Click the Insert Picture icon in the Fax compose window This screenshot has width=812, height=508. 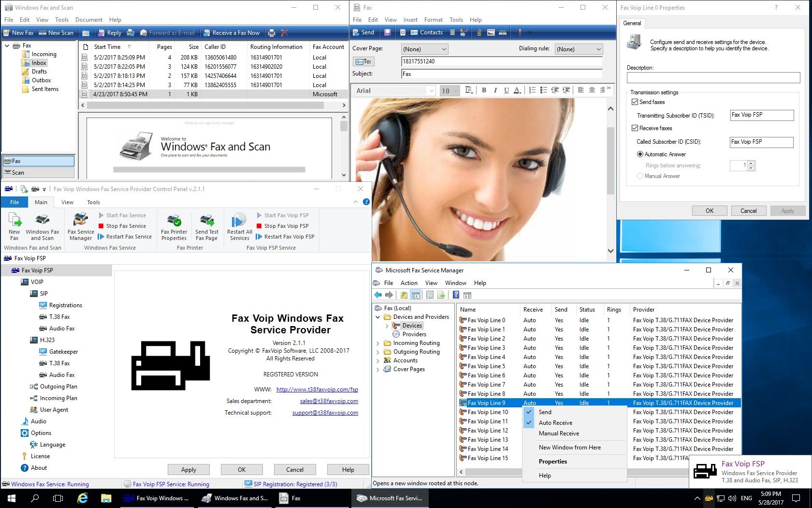point(491,32)
